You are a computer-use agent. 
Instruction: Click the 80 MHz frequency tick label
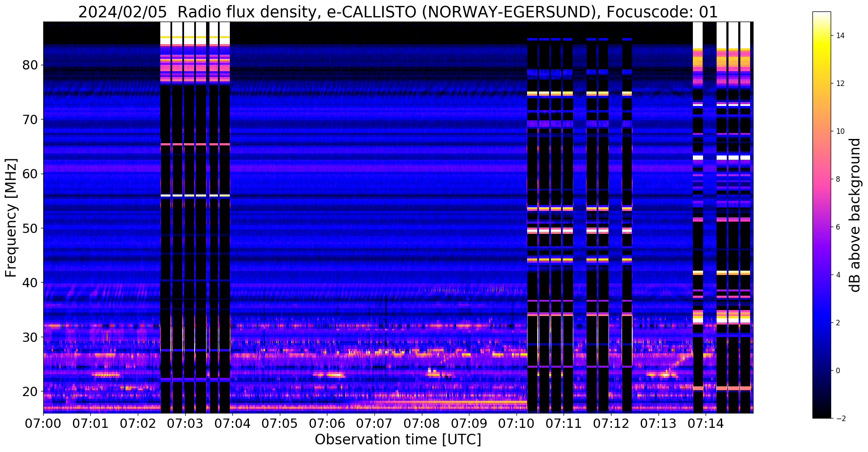tap(31, 65)
